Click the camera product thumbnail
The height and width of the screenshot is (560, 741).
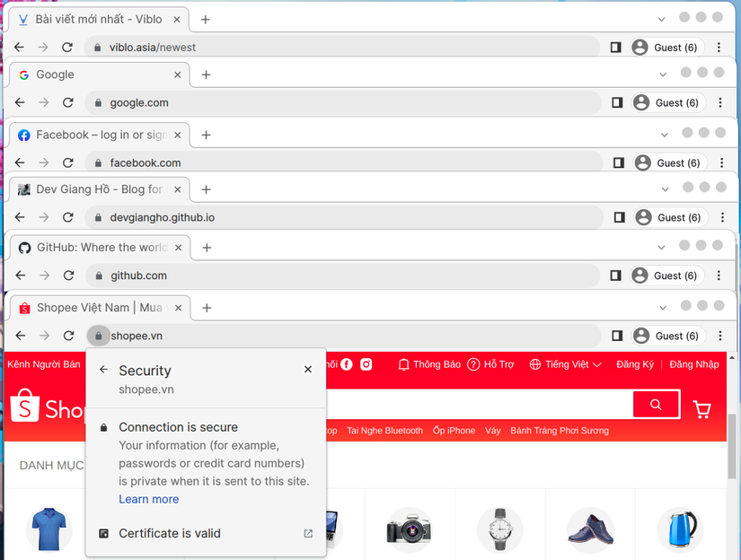click(x=410, y=529)
